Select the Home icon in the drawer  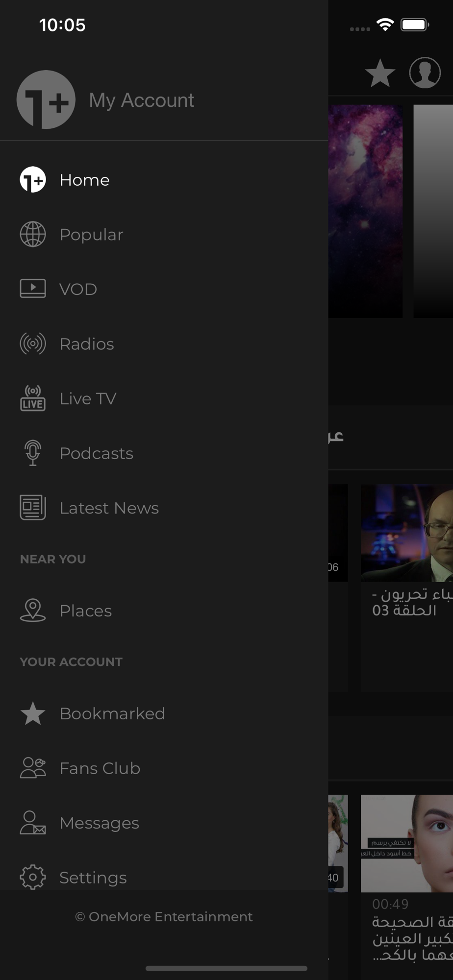coord(33,179)
